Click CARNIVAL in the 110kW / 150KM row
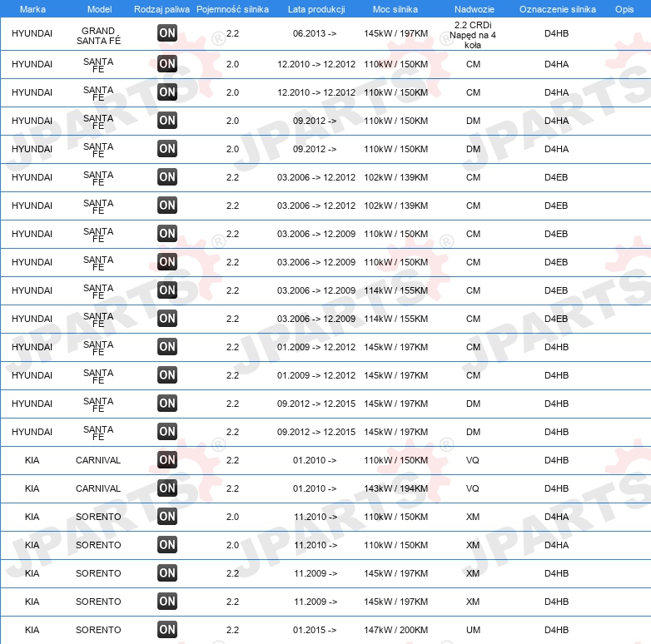 [98, 460]
